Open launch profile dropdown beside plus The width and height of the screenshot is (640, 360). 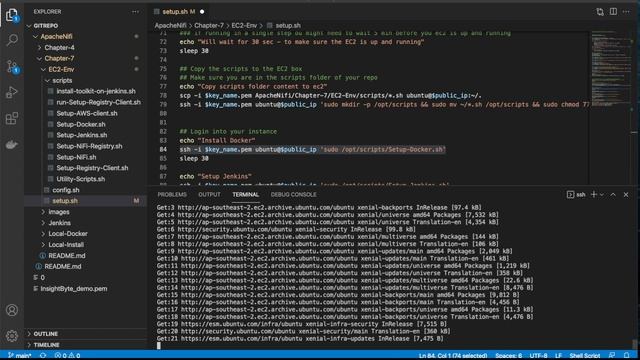tap(602, 195)
